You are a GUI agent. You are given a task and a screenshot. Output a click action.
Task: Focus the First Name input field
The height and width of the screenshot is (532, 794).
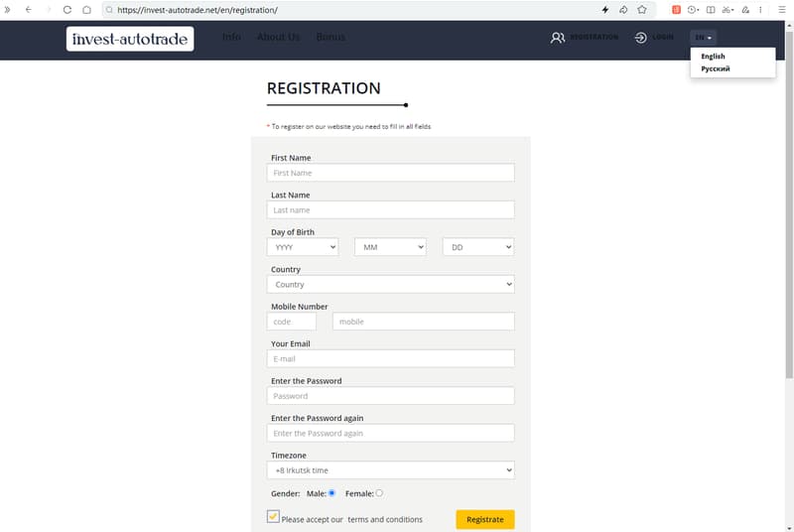click(x=391, y=173)
